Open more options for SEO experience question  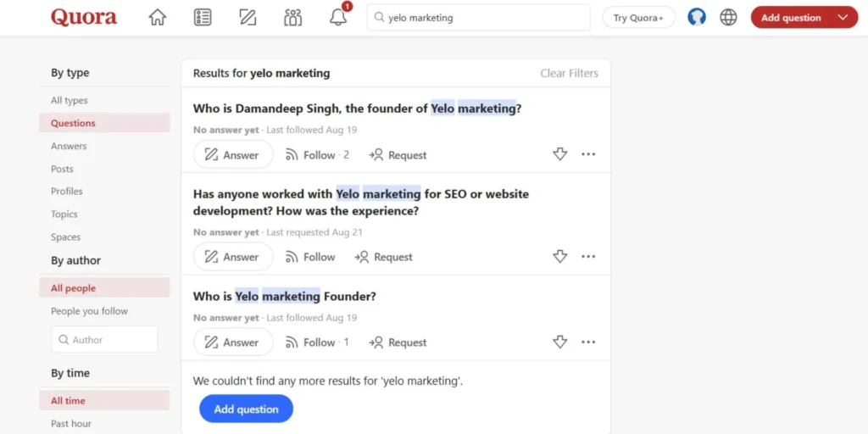[x=588, y=257]
